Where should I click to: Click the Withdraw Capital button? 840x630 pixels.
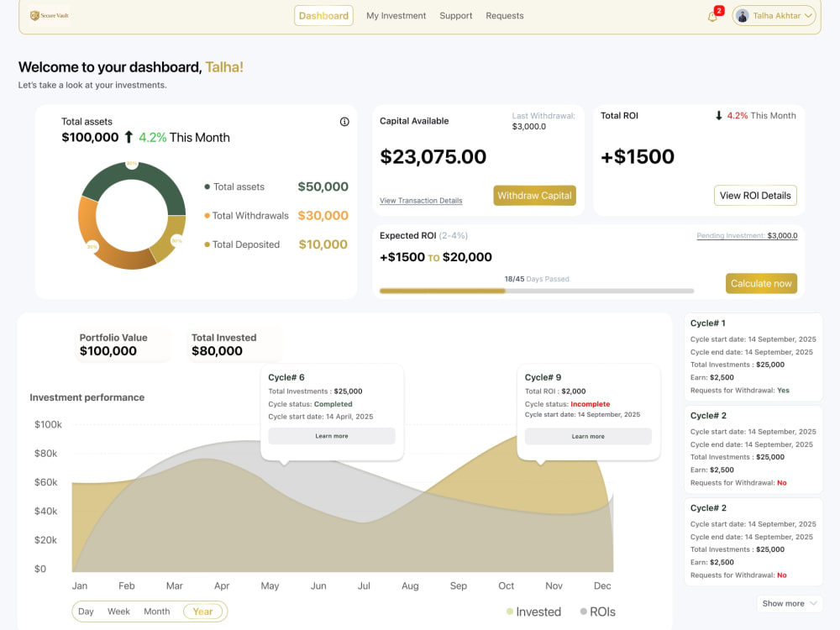pyautogui.click(x=534, y=196)
